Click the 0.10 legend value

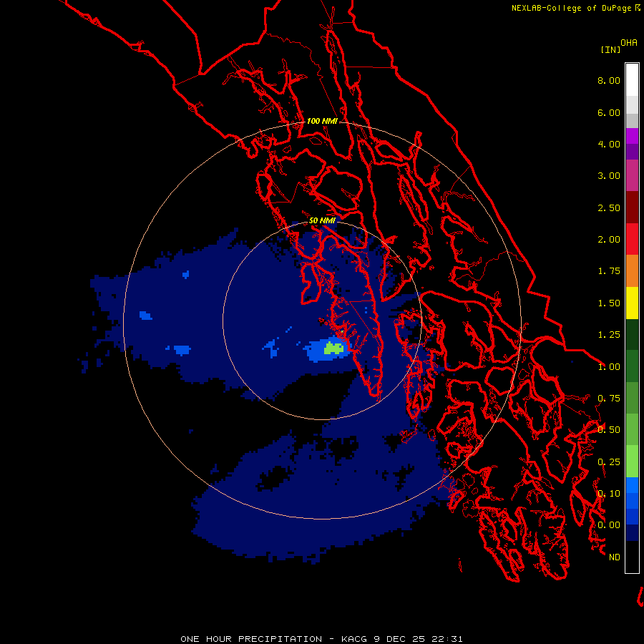pos(609,494)
